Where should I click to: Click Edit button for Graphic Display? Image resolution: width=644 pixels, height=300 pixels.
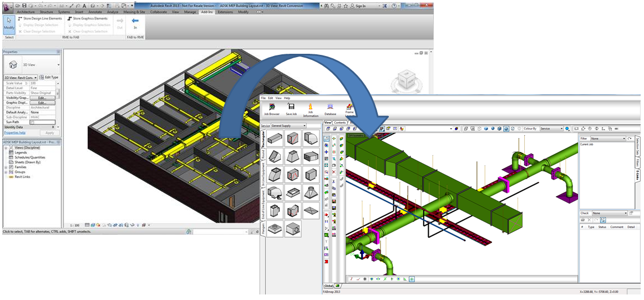coord(42,103)
